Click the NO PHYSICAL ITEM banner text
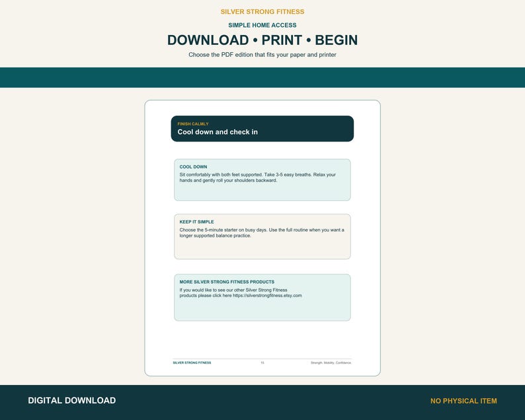 click(464, 401)
